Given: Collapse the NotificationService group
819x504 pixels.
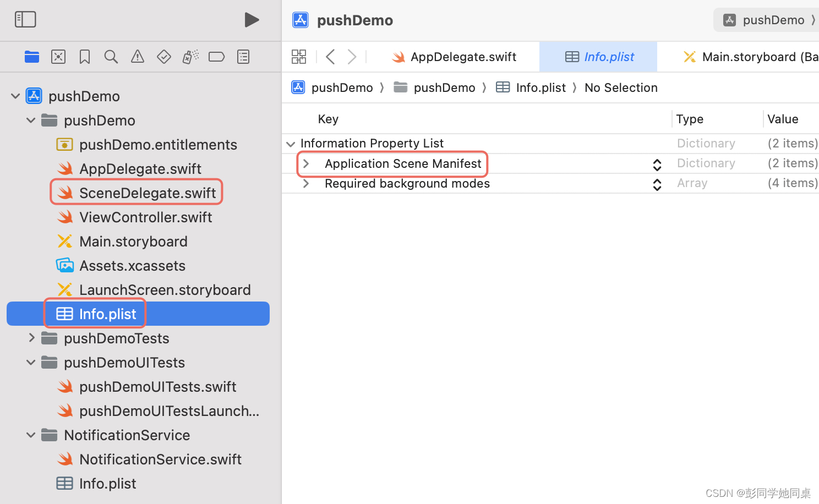Looking at the screenshot, I should 31,435.
